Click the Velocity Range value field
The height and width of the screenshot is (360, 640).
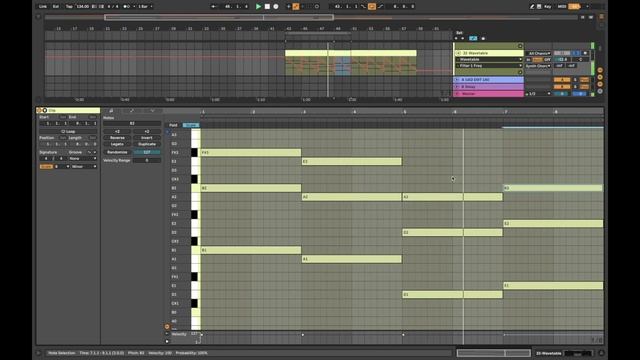[x=147, y=160]
